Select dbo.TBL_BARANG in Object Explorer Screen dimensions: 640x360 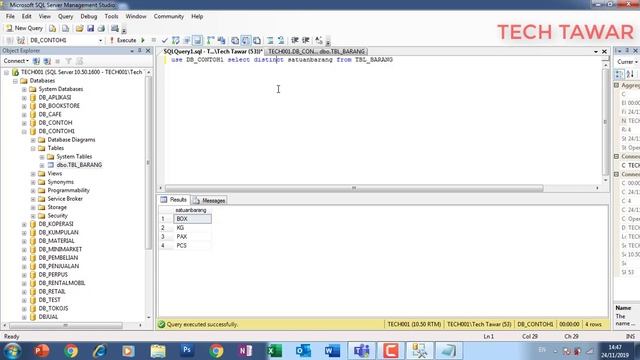79,165
